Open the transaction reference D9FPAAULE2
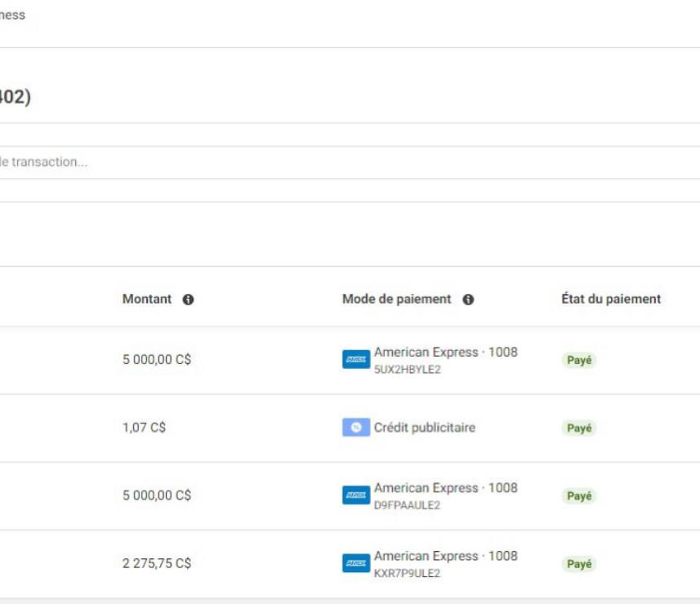700x604 pixels. (x=407, y=505)
